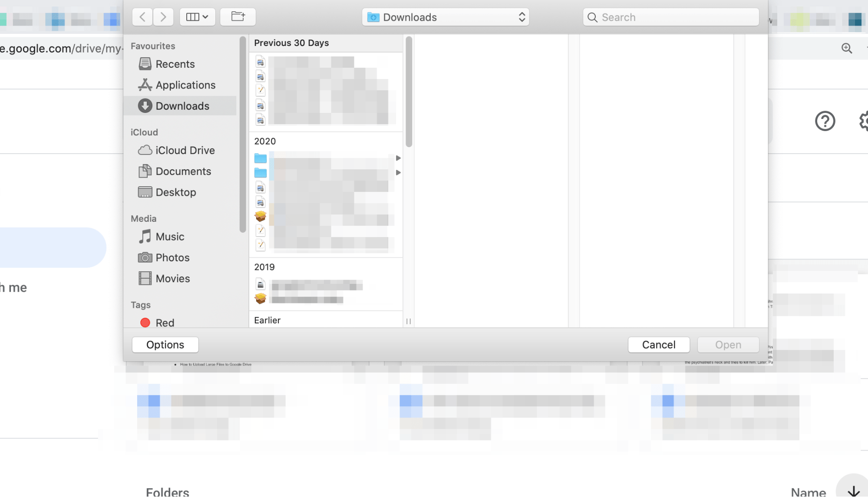Click the new folder icon in toolbar
This screenshot has width=868, height=497.
pos(238,16)
